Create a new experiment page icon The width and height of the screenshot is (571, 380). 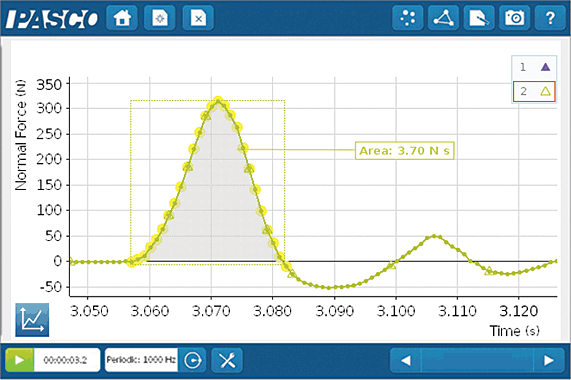pos(160,18)
